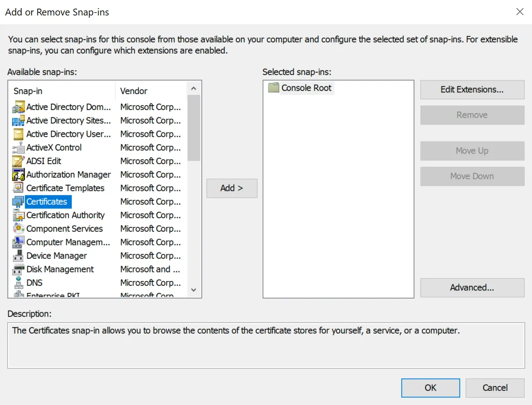Viewport: 532px width, 405px height.
Task: Click the ActiveX Control snap-in icon
Action: pyautogui.click(x=18, y=148)
